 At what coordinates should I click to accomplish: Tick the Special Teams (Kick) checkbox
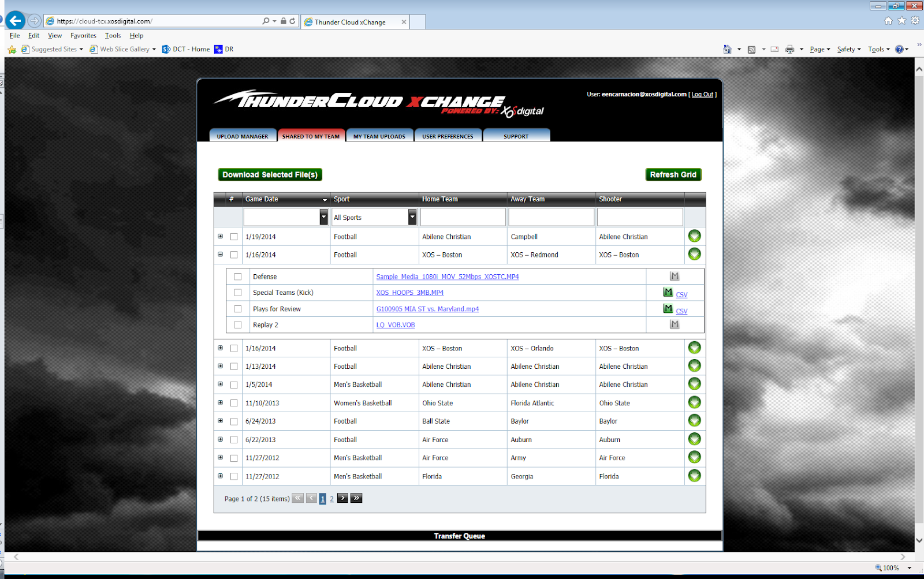(238, 293)
